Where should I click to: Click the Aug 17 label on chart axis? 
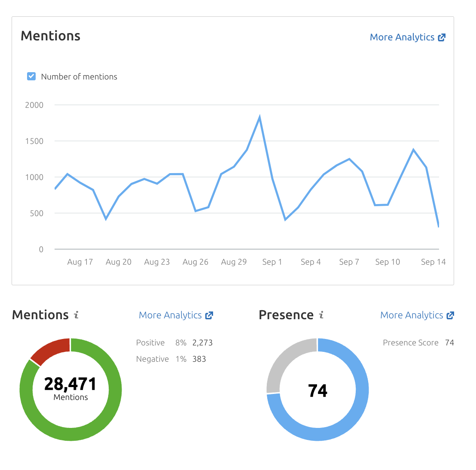pos(80,262)
